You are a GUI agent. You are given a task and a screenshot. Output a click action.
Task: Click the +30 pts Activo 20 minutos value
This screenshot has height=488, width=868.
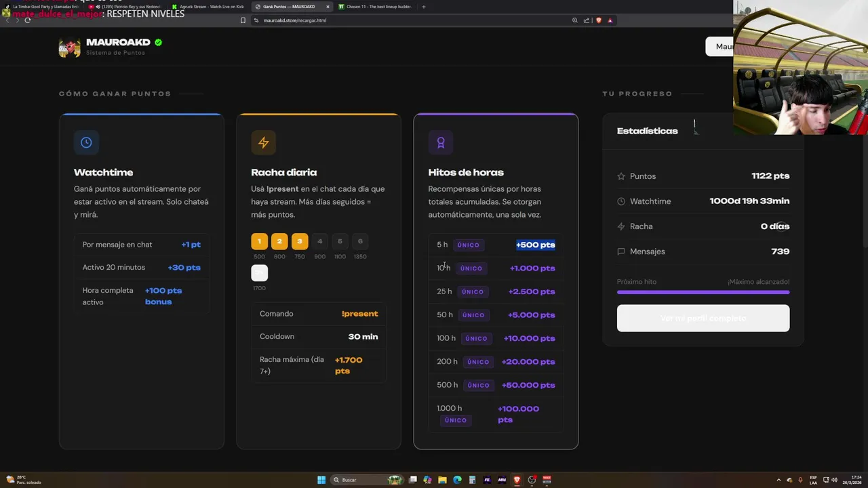point(184,268)
